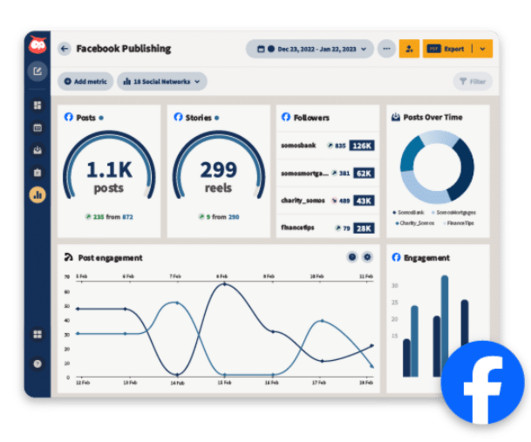Open the help question mark sidebar icon

(38, 364)
